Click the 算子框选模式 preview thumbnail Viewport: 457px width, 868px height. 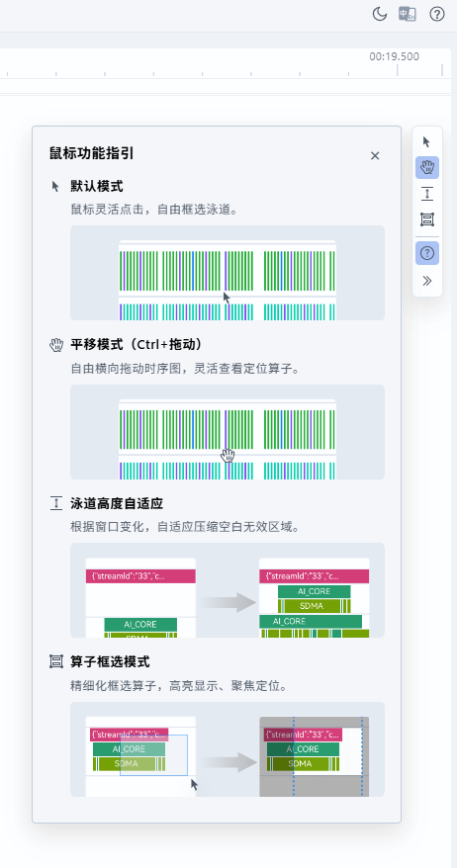tap(228, 749)
